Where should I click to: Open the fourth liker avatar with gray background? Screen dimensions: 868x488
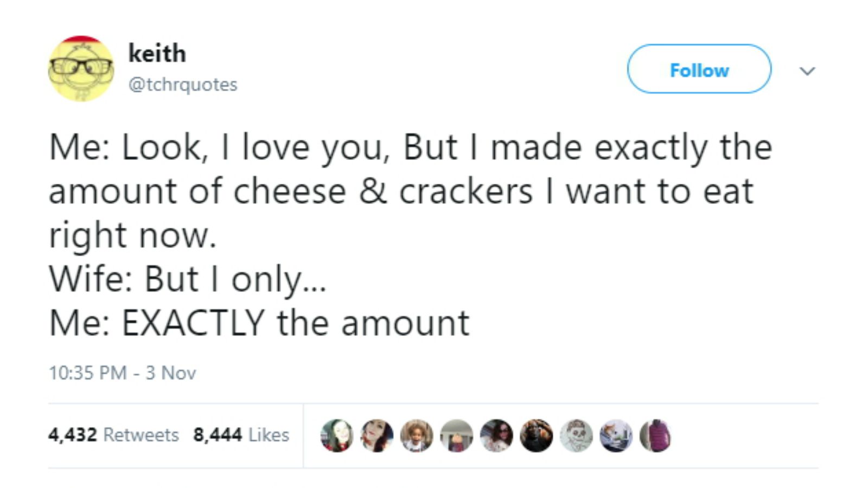click(456, 435)
